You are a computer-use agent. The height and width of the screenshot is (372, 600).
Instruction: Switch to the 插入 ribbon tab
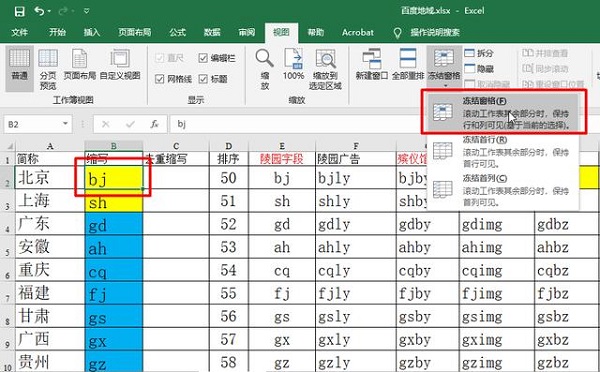pos(92,32)
